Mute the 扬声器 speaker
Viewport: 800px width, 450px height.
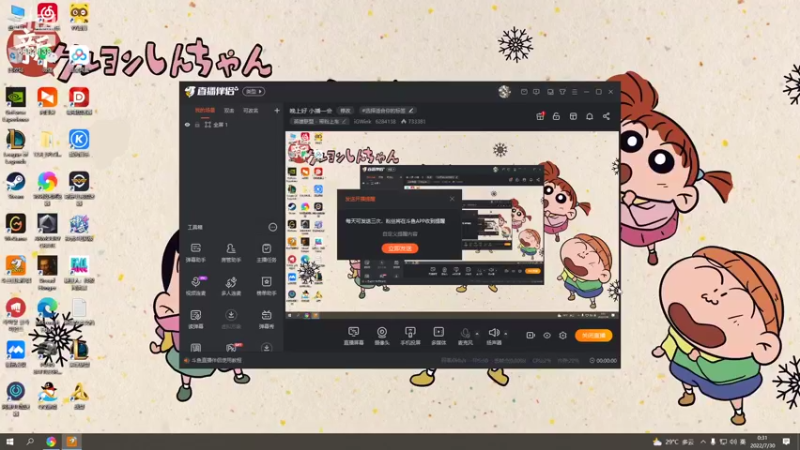pyautogui.click(x=494, y=336)
